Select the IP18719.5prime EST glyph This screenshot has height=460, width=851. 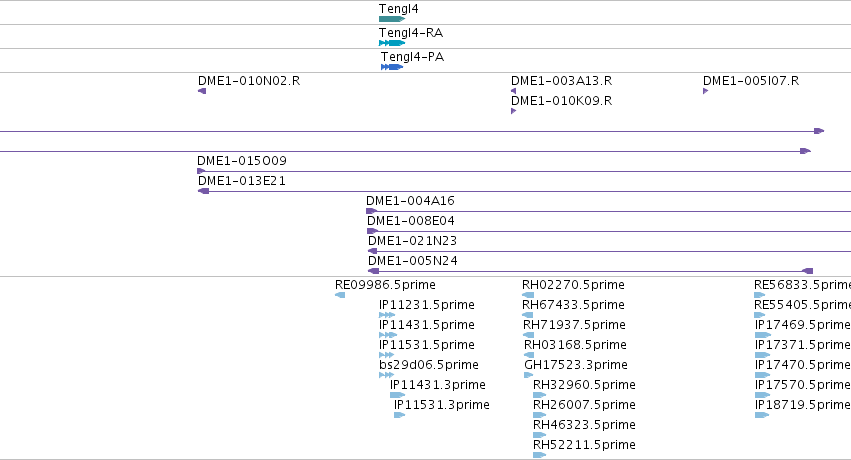point(762,415)
